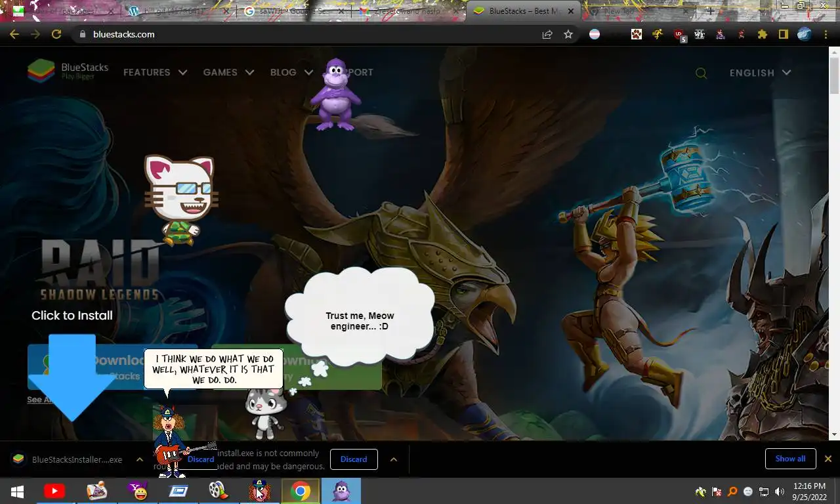Viewport: 840px width, 504px height.
Task: Expand the FEATURES menu
Action: click(x=155, y=72)
